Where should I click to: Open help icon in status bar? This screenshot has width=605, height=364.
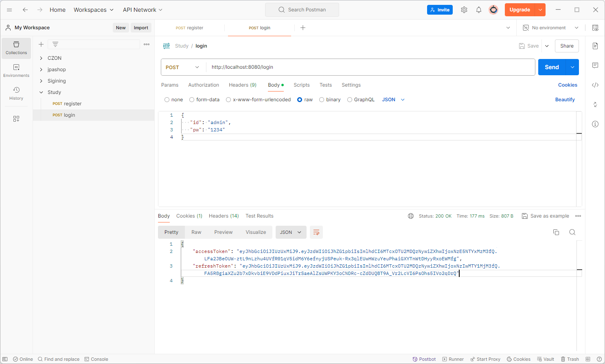click(599, 359)
